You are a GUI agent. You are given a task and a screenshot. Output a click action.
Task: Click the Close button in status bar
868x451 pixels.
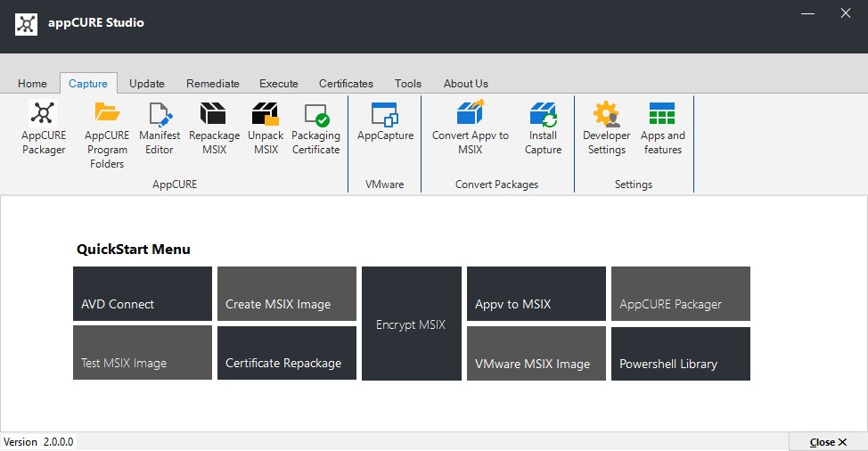click(x=828, y=442)
